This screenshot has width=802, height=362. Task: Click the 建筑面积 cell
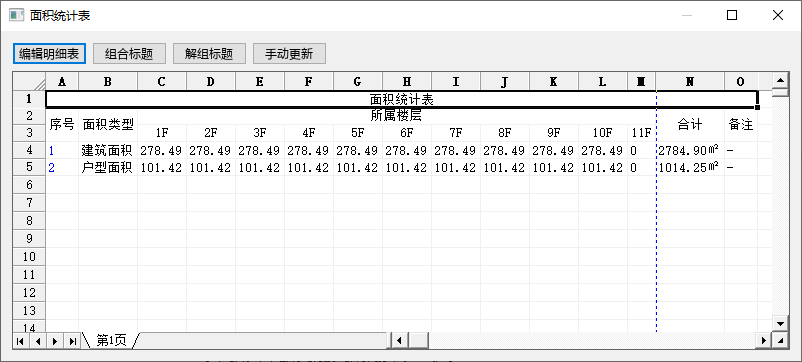click(x=108, y=150)
